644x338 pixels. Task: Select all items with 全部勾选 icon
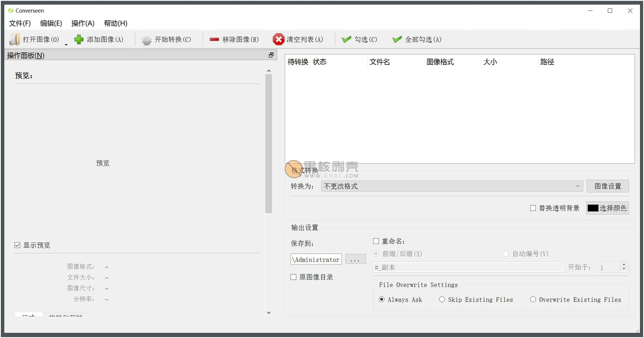397,39
